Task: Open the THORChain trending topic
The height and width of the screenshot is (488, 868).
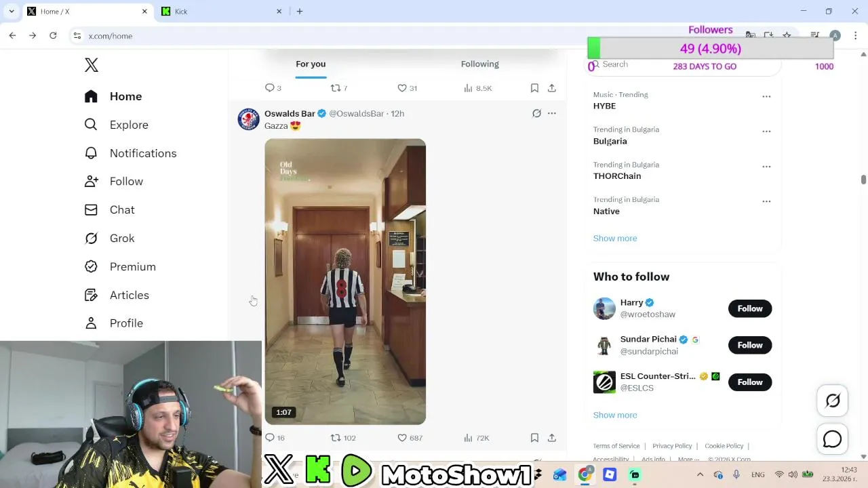Action: click(617, 176)
